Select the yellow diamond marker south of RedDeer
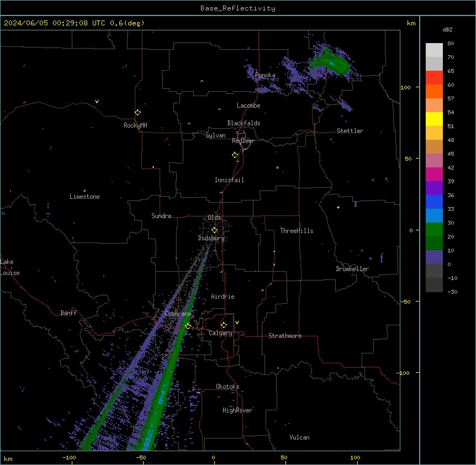Image resolution: width=476 pixels, height=465 pixels. click(x=235, y=155)
